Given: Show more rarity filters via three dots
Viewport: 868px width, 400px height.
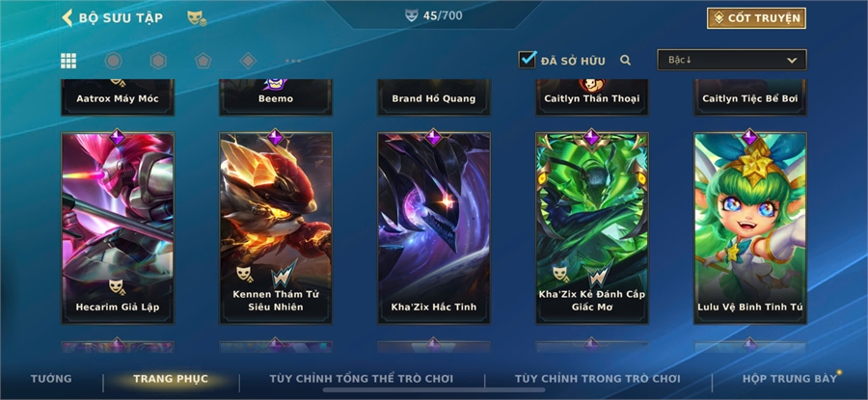Looking at the screenshot, I should (x=293, y=61).
